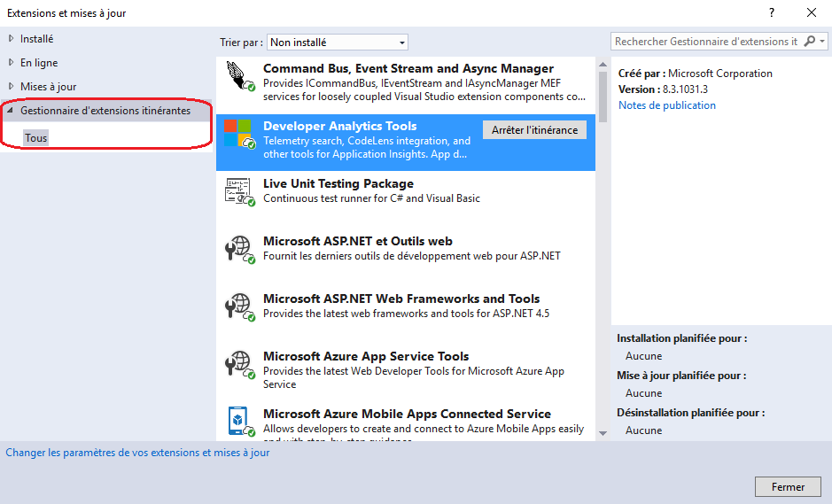
Task: Click the Azure App Service Tools icon
Action: point(239,364)
